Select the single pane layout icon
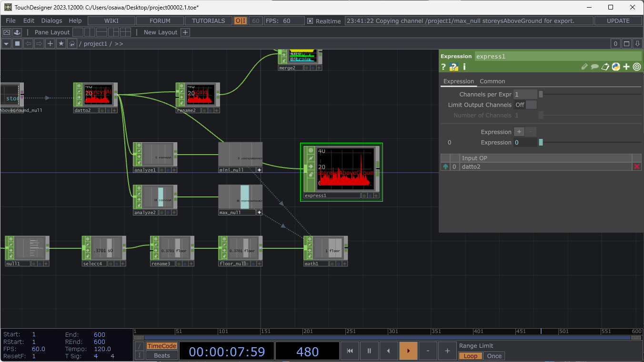 78,32
